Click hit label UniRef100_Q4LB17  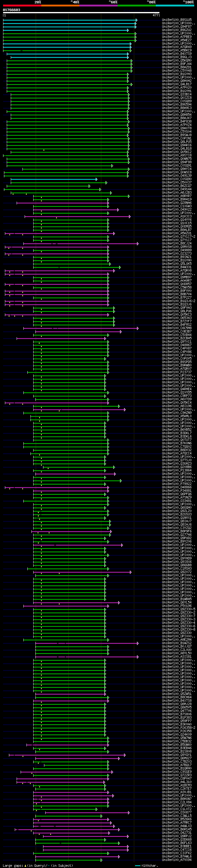[x=176, y=84]
